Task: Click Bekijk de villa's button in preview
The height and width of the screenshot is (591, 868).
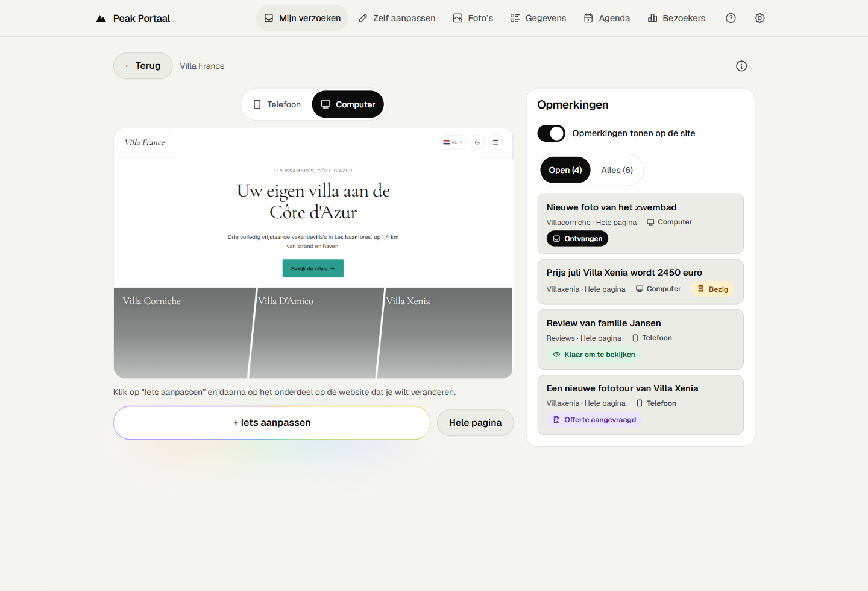Action: coord(313,268)
